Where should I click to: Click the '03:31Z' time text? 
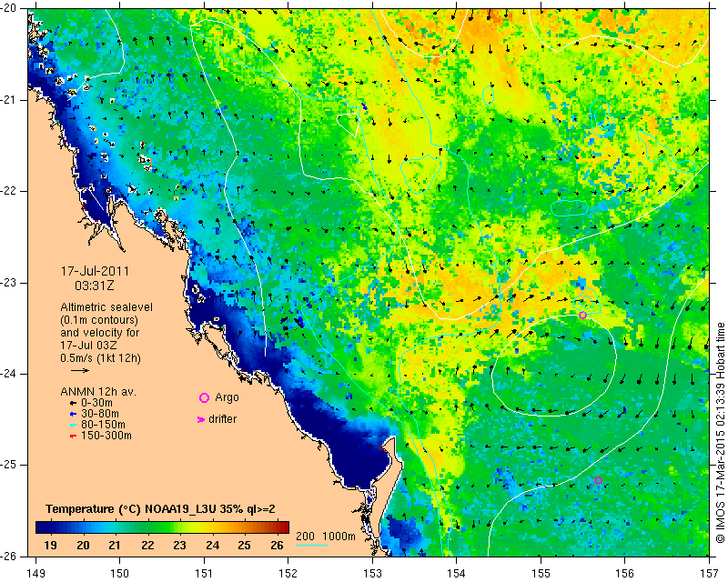point(95,286)
